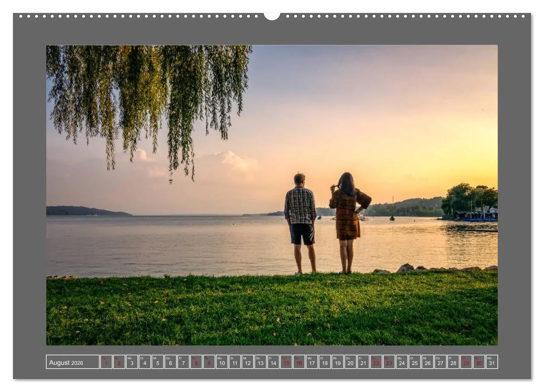Select day cell Mi 12
The image size is (544, 392).
pyautogui.click(x=248, y=362)
